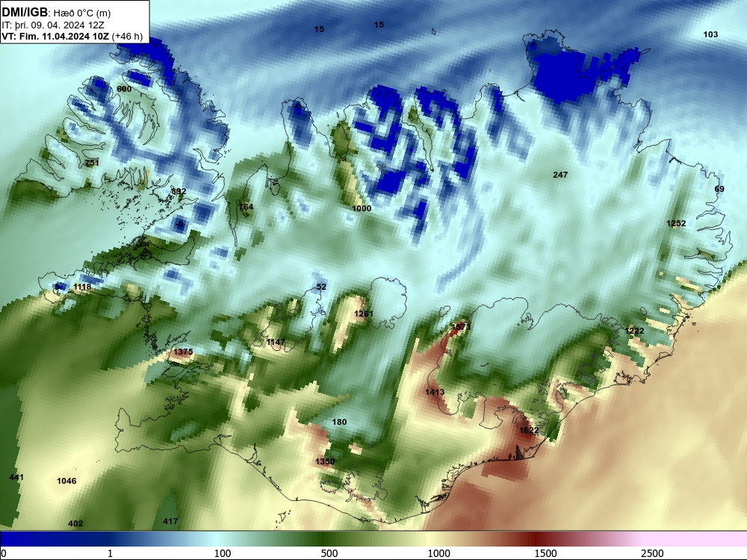Click the map value 402

pos(75,524)
